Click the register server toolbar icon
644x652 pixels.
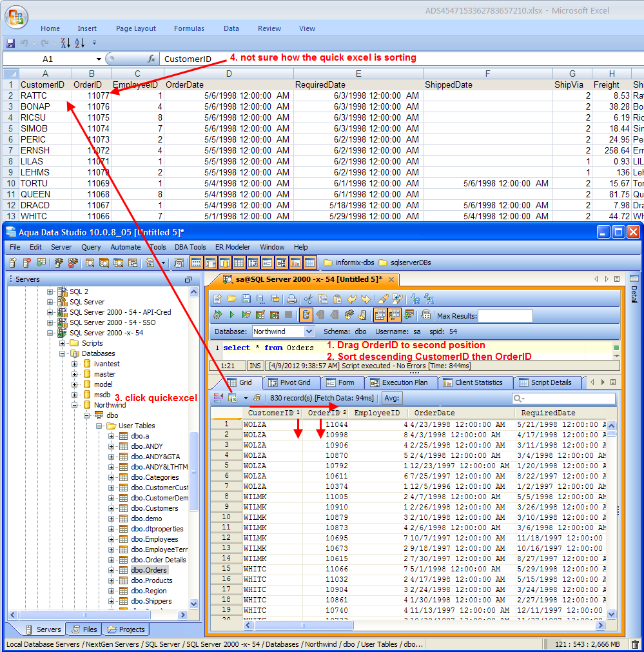point(14,262)
